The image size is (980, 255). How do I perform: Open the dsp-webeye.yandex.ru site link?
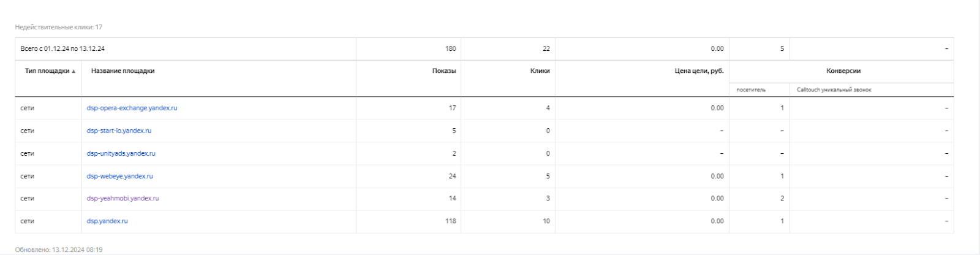(x=119, y=176)
